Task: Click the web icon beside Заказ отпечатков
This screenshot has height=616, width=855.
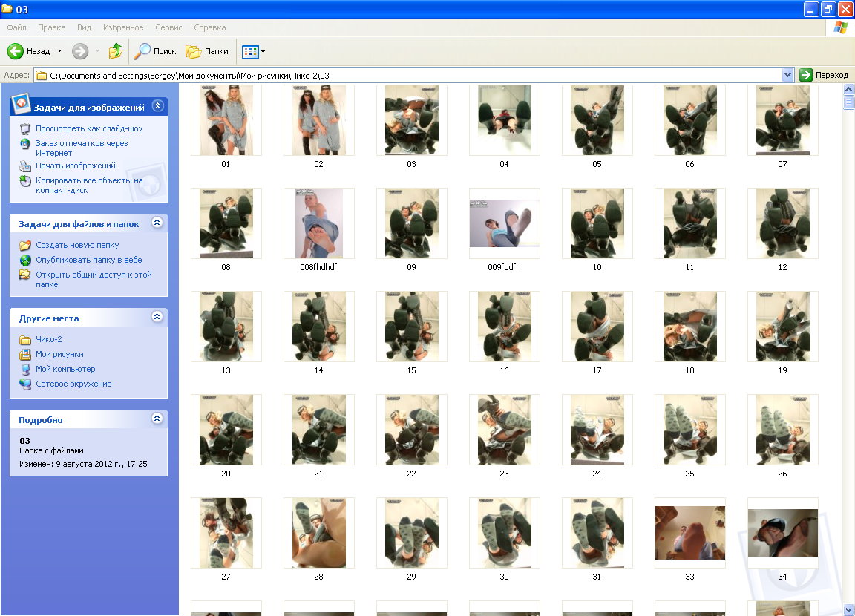Action: click(25, 144)
